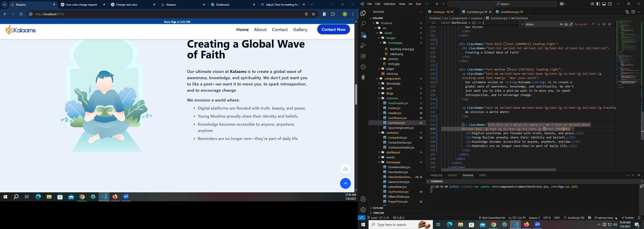Maximize the terminal panel size
This screenshot has height=229, width=644.
(633, 175)
